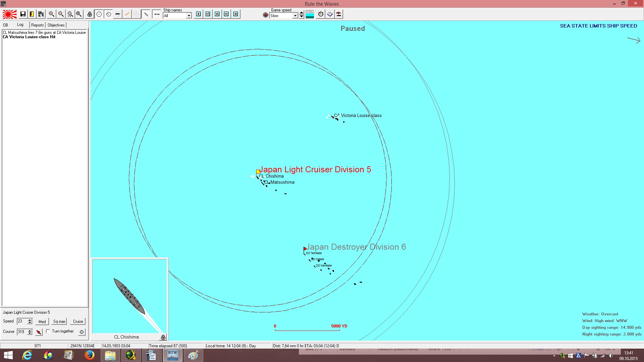
Task: Set speed with the Med button
Action: pyautogui.click(x=42, y=321)
